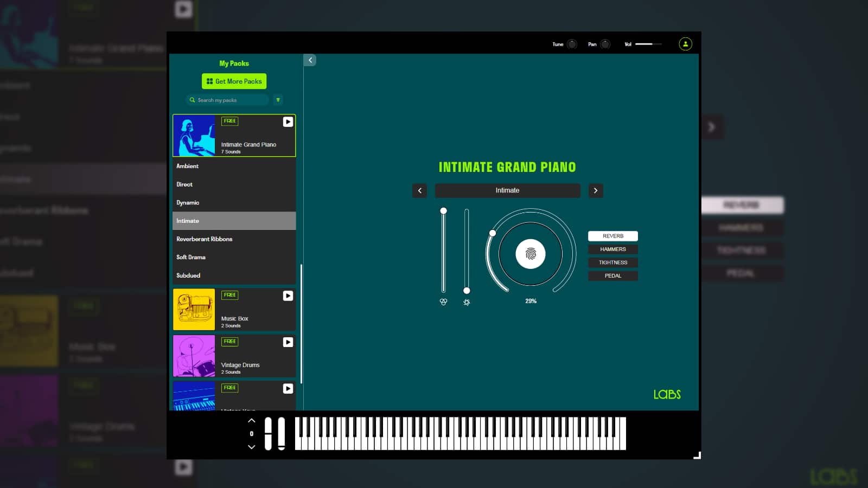Click the next preset arrow beside Intimate
This screenshot has height=488, width=868.
[x=595, y=191]
